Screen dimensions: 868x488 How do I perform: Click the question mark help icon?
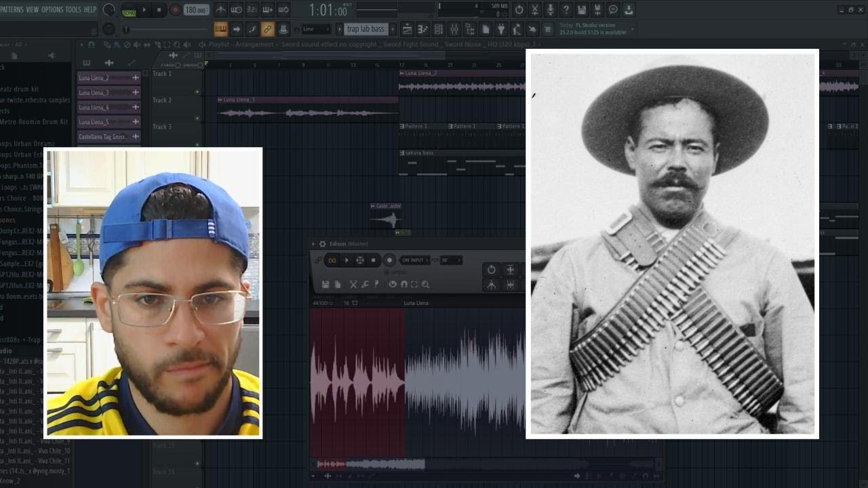pyautogui.click(x=566, y=10)
